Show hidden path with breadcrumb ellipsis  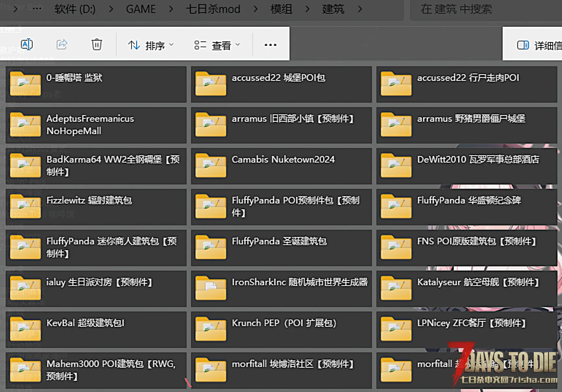click(37, 8)
